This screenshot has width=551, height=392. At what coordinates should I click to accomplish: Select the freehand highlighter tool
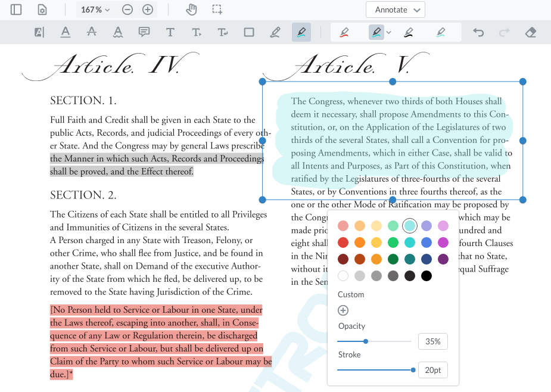point(301,32)
